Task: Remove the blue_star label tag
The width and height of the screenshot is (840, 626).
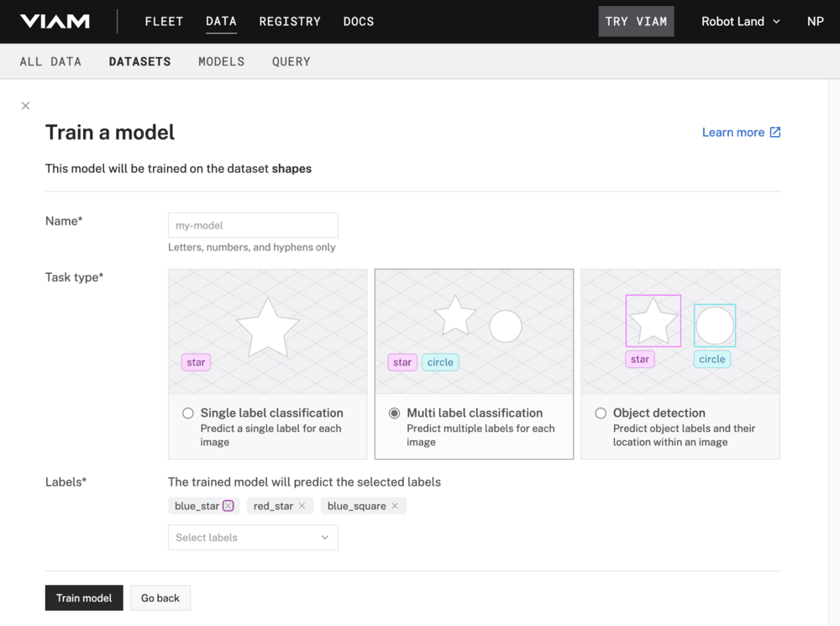Action: tap(228, 506)
